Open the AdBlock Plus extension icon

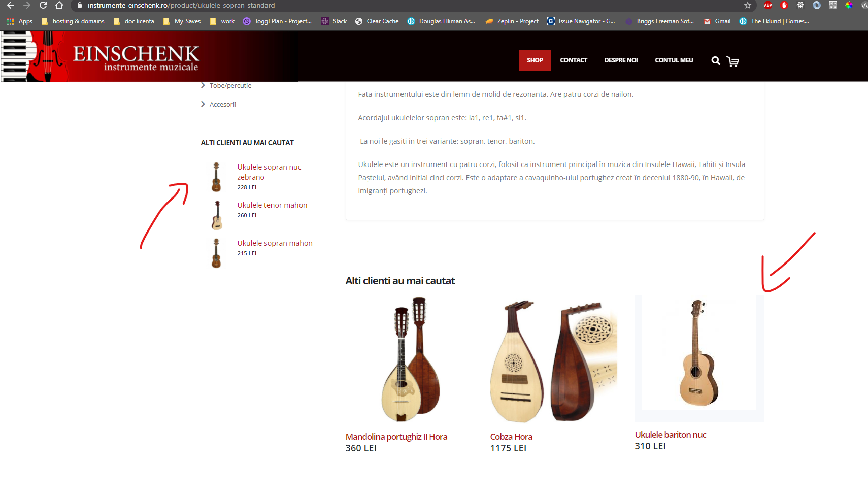(x=768, y=5)
